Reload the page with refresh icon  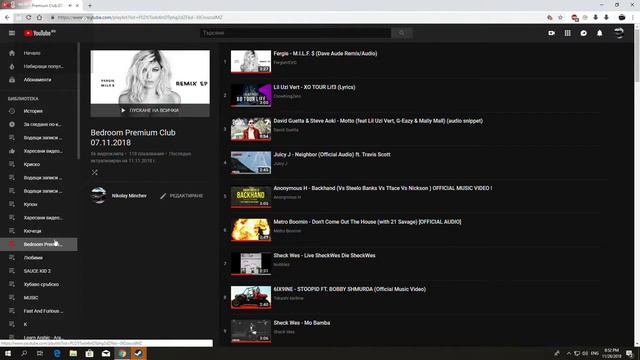pyautogui.click(x=29, y=18)
